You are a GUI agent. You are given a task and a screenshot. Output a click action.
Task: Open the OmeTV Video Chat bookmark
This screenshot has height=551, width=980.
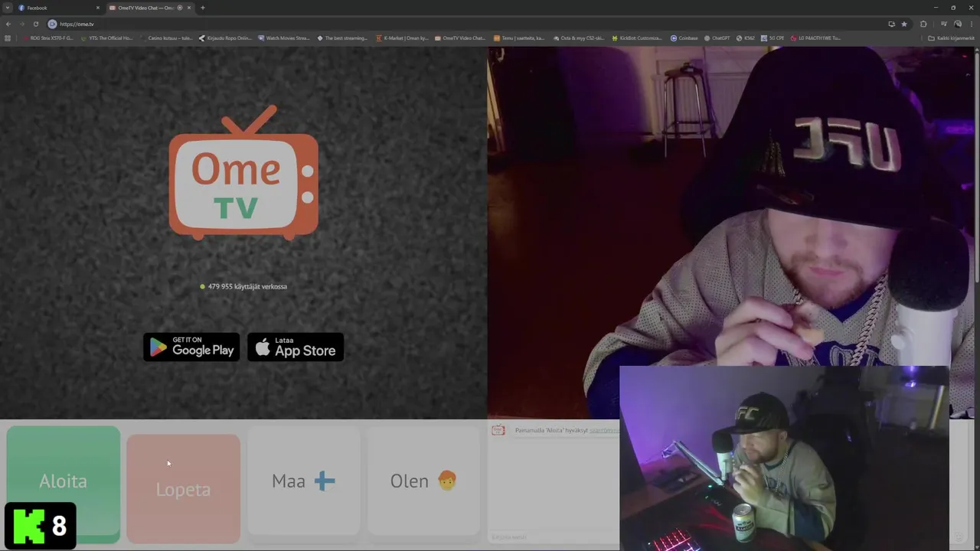click(460, 37)
